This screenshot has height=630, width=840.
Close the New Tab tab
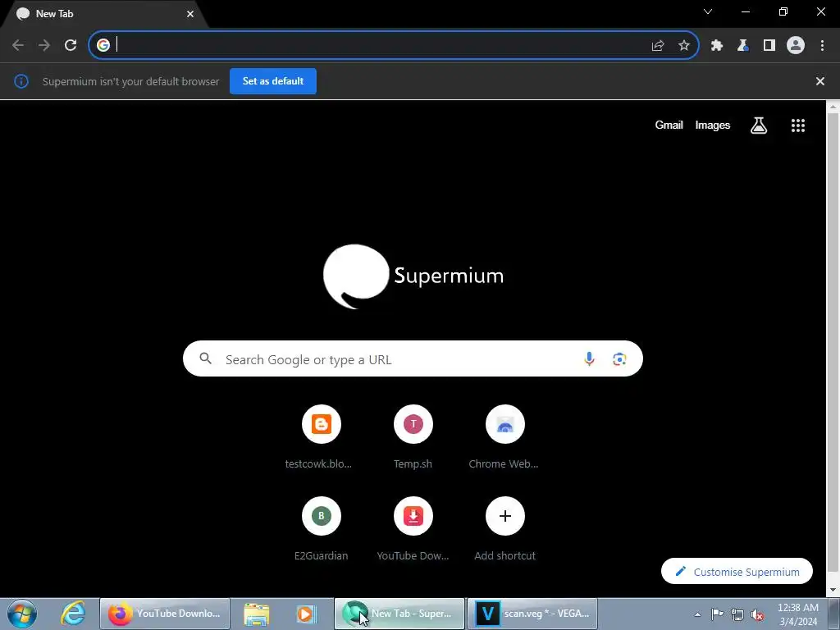pos(190,14)
